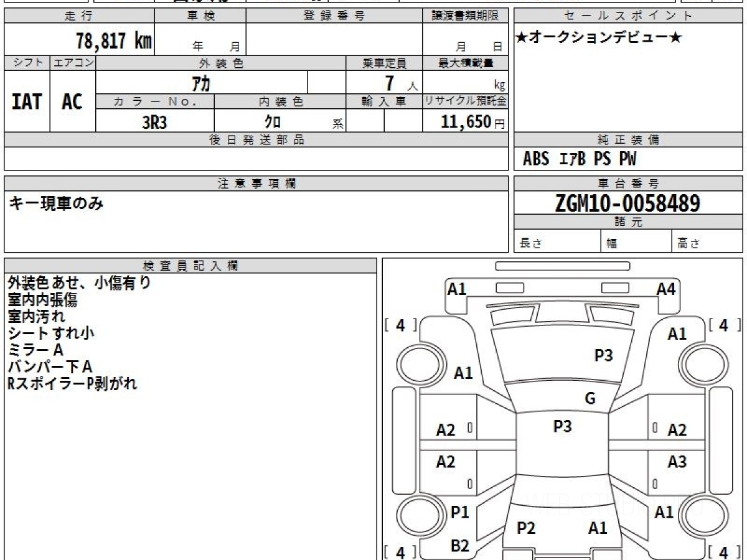Viewport: 747px width, 560px height.
Task: Select the IAT shift value
Action: [27, 101]
